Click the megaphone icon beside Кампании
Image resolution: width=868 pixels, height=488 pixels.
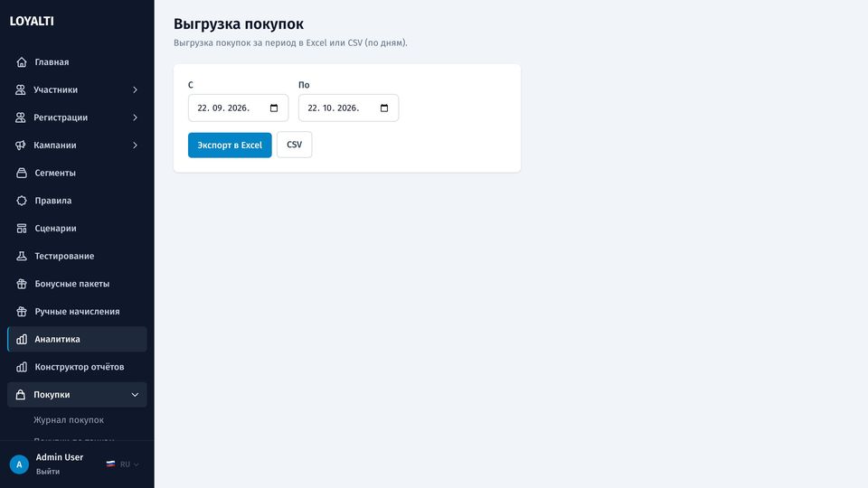point(21,145)
